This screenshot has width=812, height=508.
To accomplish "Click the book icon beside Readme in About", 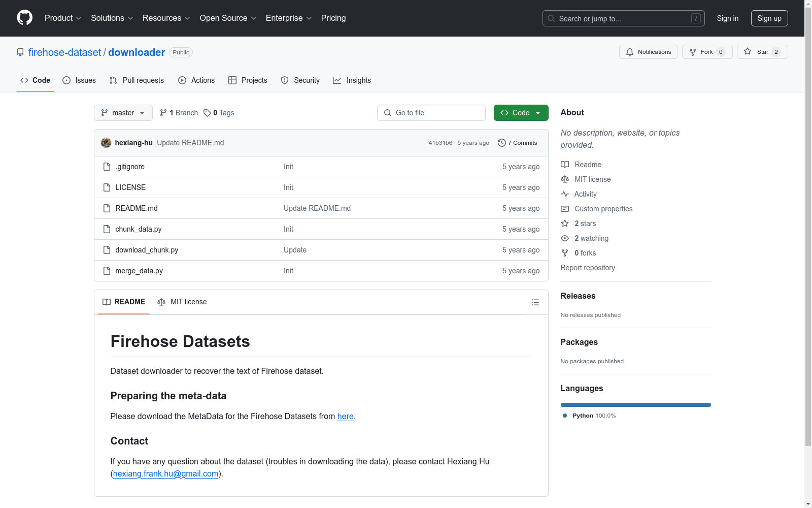I will 565,165.
